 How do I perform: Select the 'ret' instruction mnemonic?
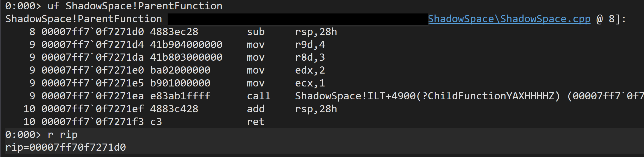(x=256, y=122)
